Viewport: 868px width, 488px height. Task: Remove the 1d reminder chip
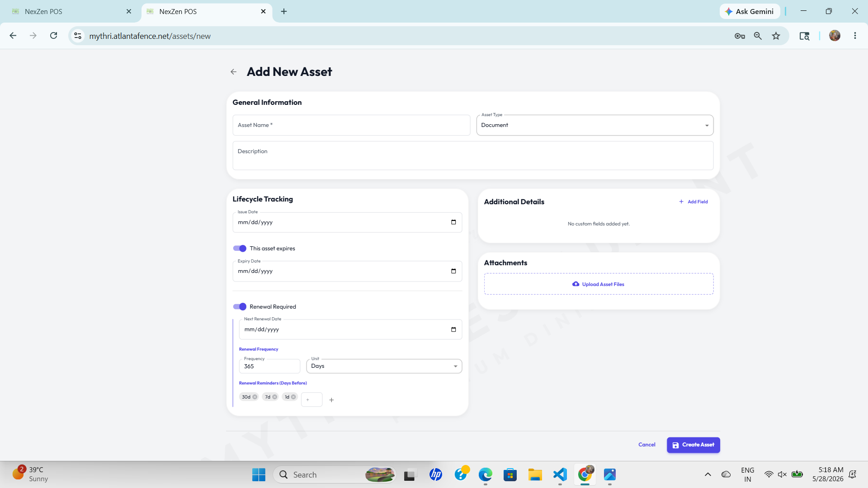(293, 397)
